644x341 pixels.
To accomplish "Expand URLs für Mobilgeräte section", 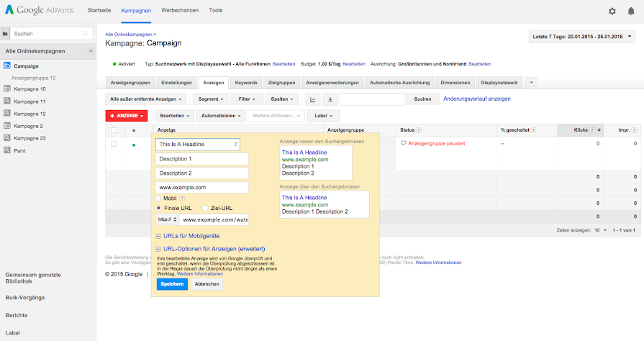I will tap(158, 236).
